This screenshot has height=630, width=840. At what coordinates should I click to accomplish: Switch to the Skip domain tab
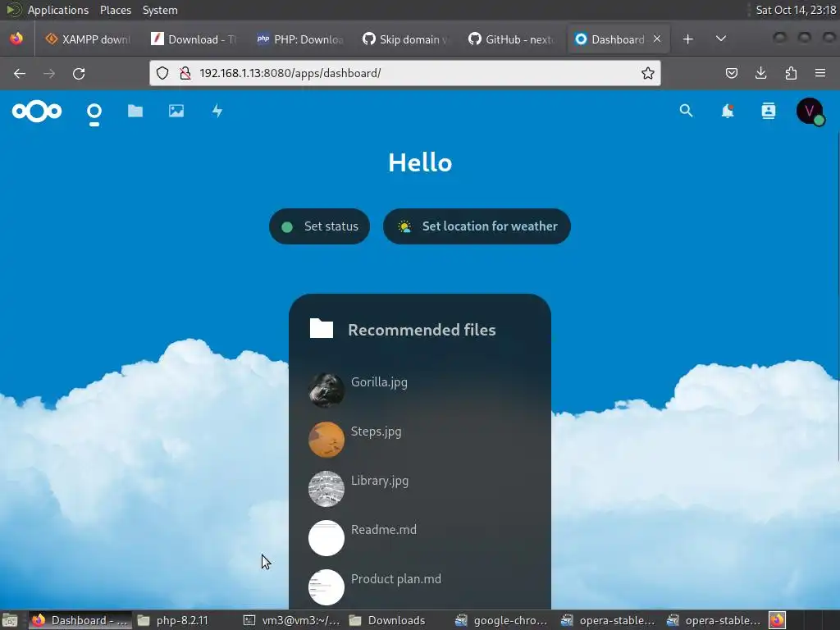[x=405, y=39]
